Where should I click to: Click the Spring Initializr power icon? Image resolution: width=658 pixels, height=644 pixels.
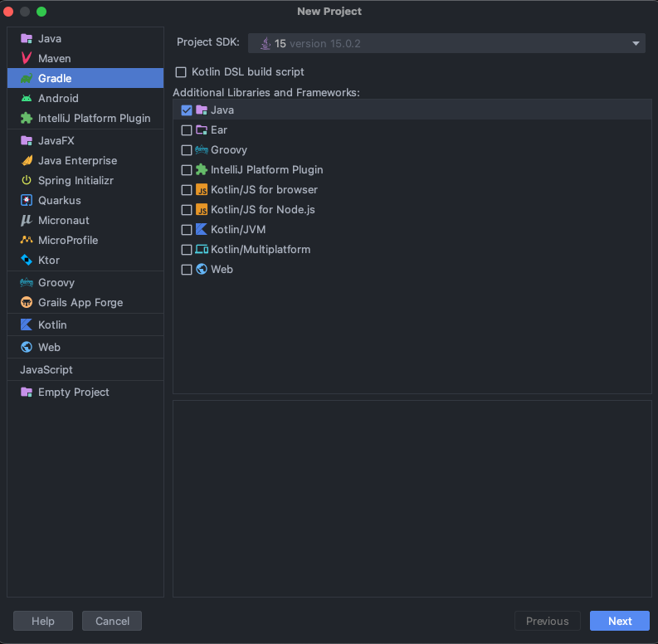(x=27, y=181)
